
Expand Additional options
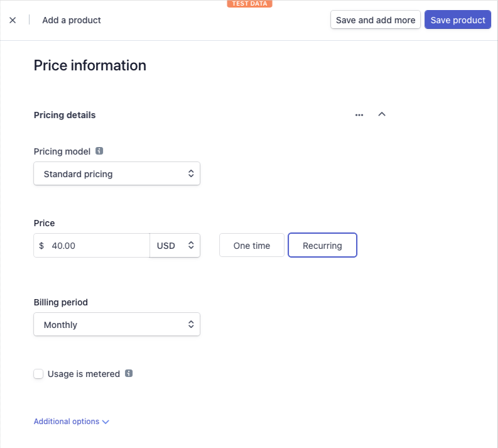(72, 422)
